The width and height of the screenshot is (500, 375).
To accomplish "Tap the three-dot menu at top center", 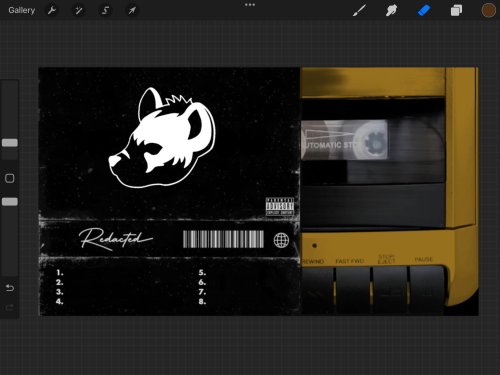I will pyautogui.click(x=250, y=5).
